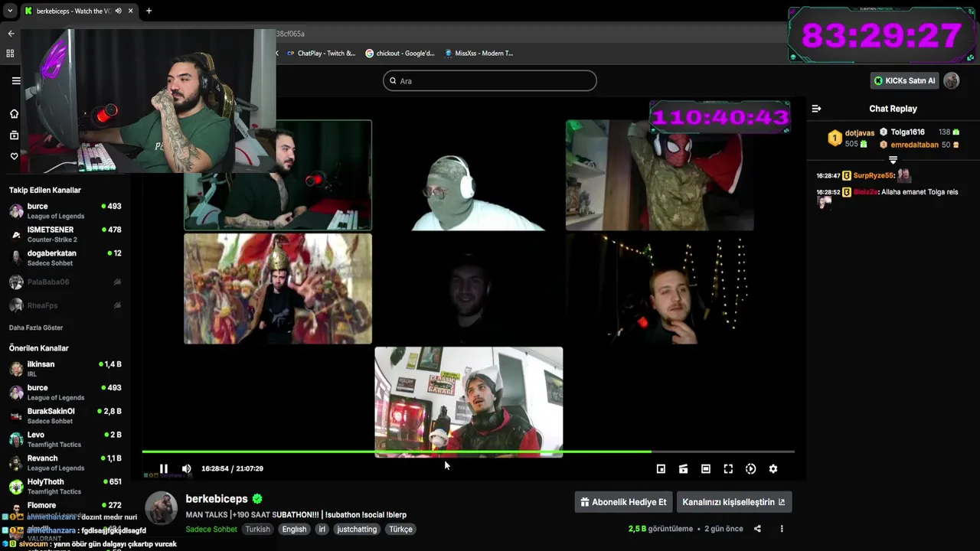Open ISMETSENER channel in sidebar

click(65, 234)
